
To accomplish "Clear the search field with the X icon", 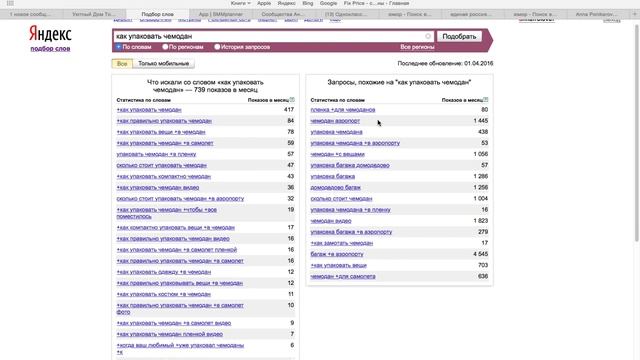I will (x=428, y=36).
